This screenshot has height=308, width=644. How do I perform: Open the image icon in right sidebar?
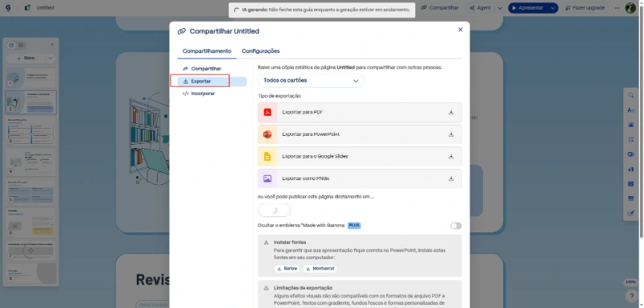(x=631, y=125)
